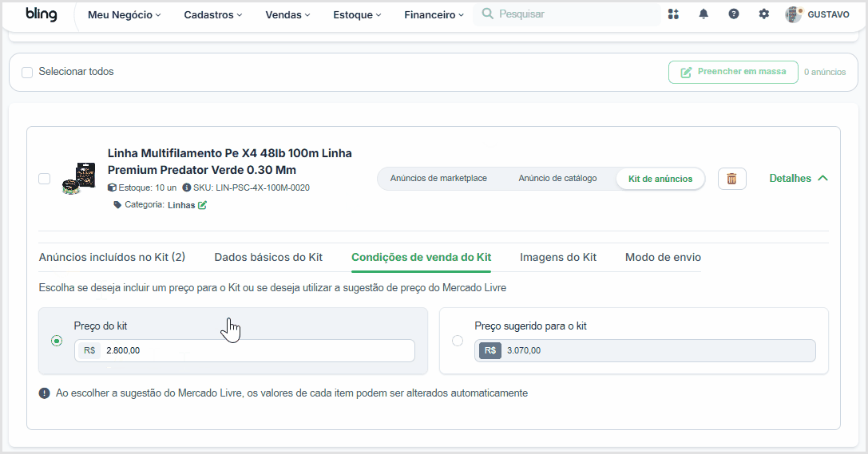
Task: Open the Modo de envio tab
Action: 664,257
